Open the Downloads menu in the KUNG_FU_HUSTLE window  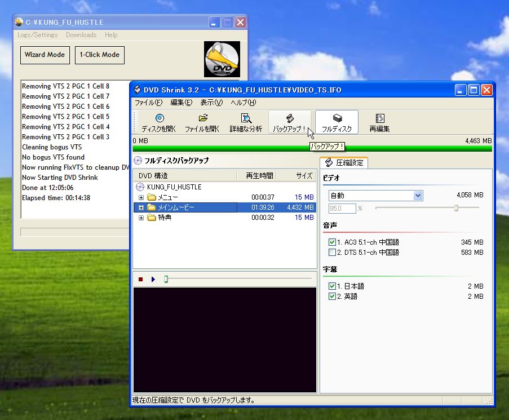81,35
